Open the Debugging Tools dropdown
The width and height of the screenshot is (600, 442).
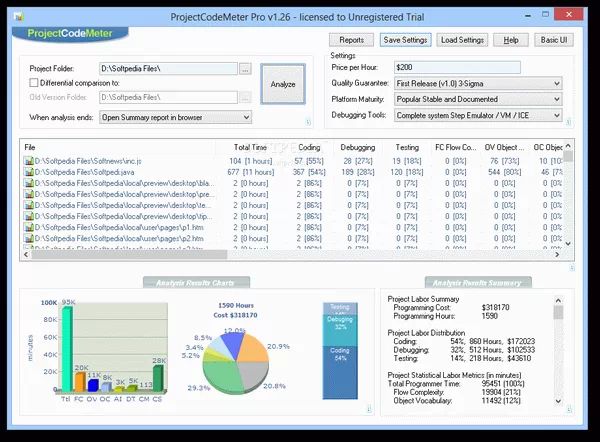tap(478, 116)
